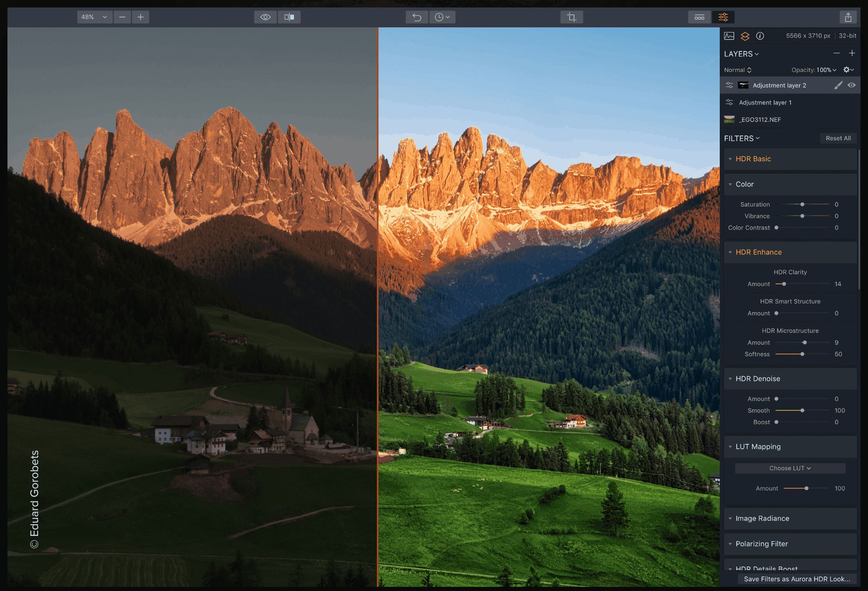Open the export share icon
The width and height of the screenshot is (868, 591).
848,17
